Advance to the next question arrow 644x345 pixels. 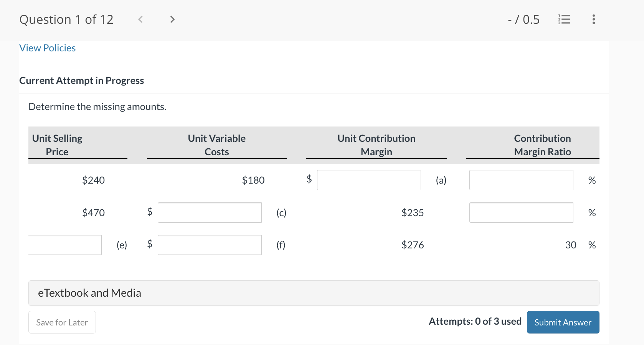(172, 19)
